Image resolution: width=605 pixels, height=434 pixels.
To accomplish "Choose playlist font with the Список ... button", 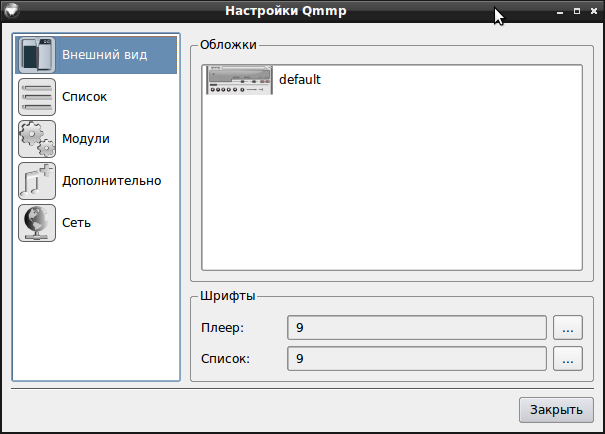I will [x=568, y=358].
